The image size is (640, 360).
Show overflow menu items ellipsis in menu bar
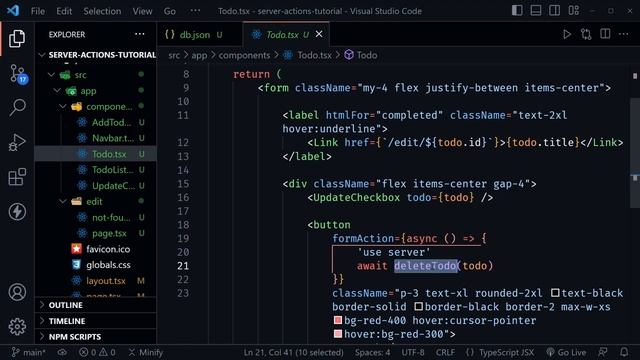coord(196,11)
